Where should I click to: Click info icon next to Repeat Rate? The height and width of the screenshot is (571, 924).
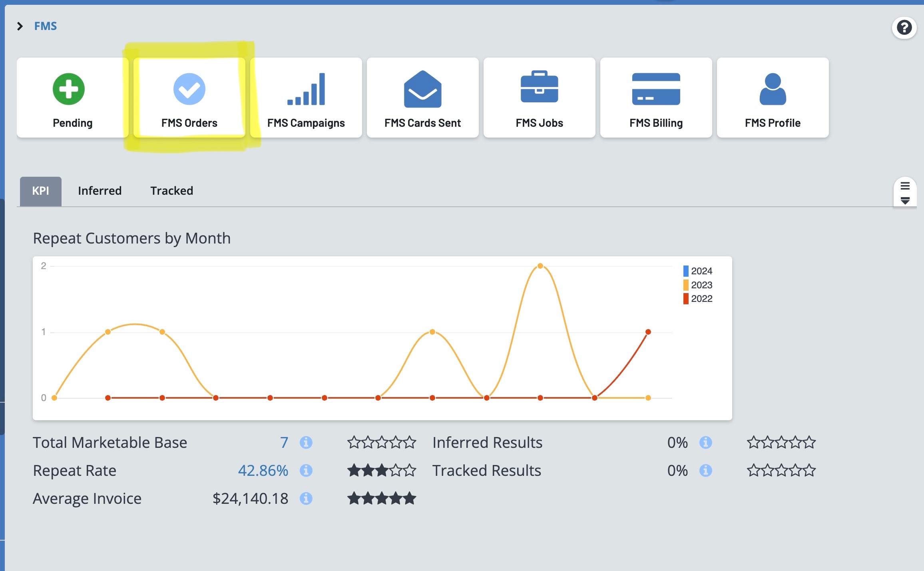pyautogui.click(x=306, y=470)
